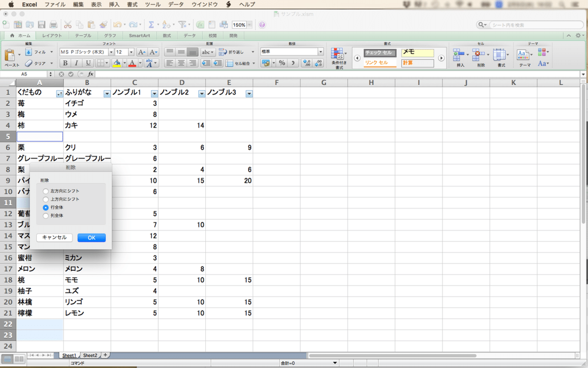Viewport: 588px width, 368px height.
Task: Open the SmartArt ribbon tab
Action: (x=140, y=36)
